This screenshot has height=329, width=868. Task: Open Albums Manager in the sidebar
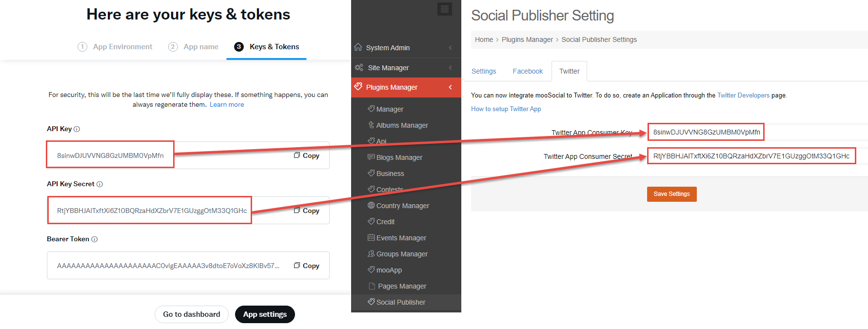402,125
